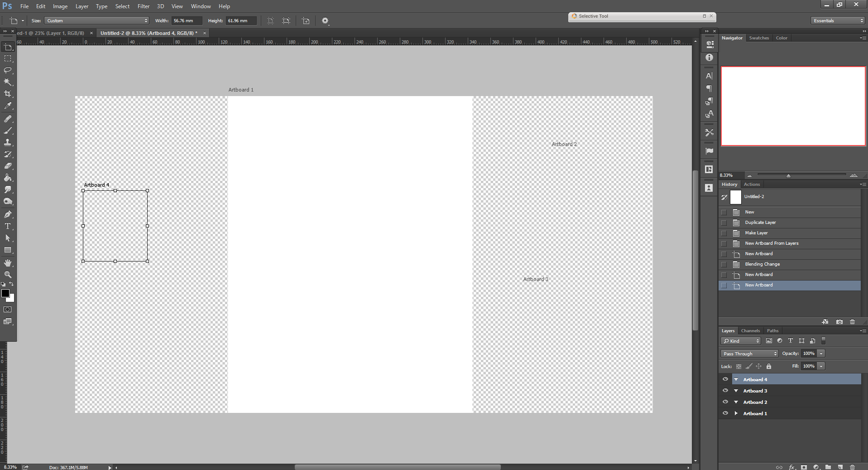Toggle lock transparent pixels
Viewport: 868px width, 470px height.
(x=739, y=366)
